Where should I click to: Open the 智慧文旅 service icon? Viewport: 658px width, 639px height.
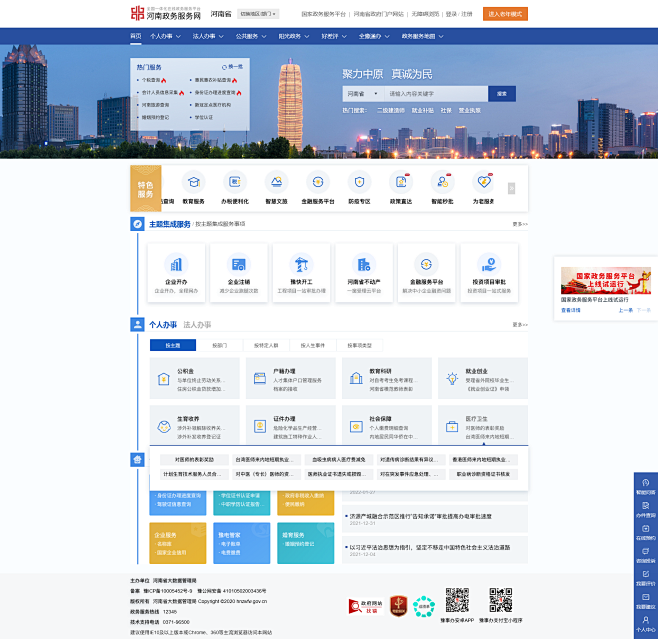click(x=276, y=182)
